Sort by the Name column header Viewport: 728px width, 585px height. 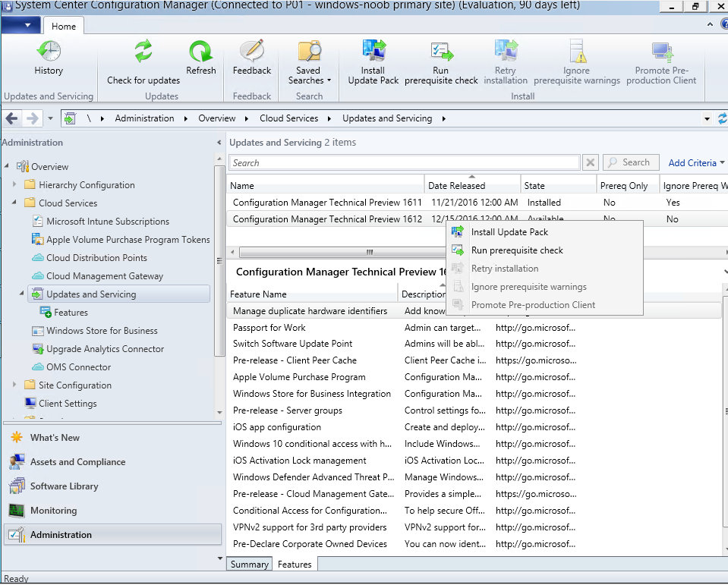[x=326, y=186]
